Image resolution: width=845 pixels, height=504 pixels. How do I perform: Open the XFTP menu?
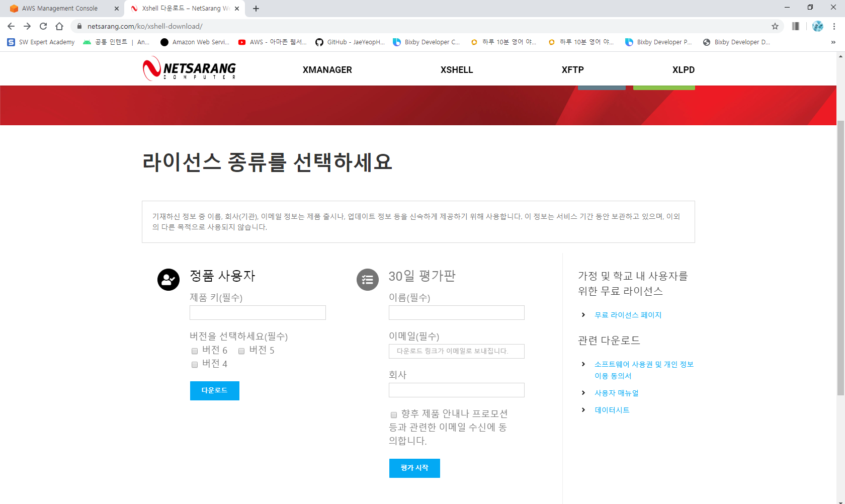point(573,70)
